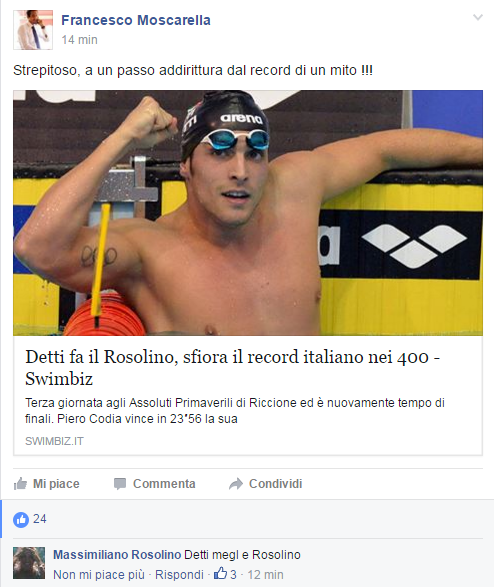This screenshot has height=587, width=494.
Task: Open the Detti fa il Rosolino headline
Action: point(232,367)
